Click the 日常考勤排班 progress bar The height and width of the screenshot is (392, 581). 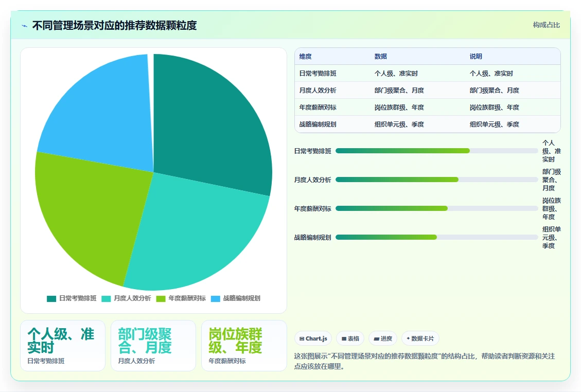pyautogui.click(x=436, y=151)
